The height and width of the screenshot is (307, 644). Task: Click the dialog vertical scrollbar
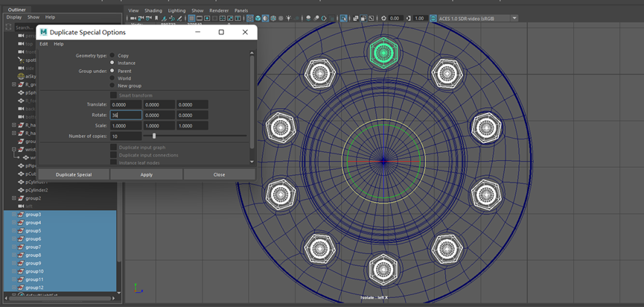point(252,102)
